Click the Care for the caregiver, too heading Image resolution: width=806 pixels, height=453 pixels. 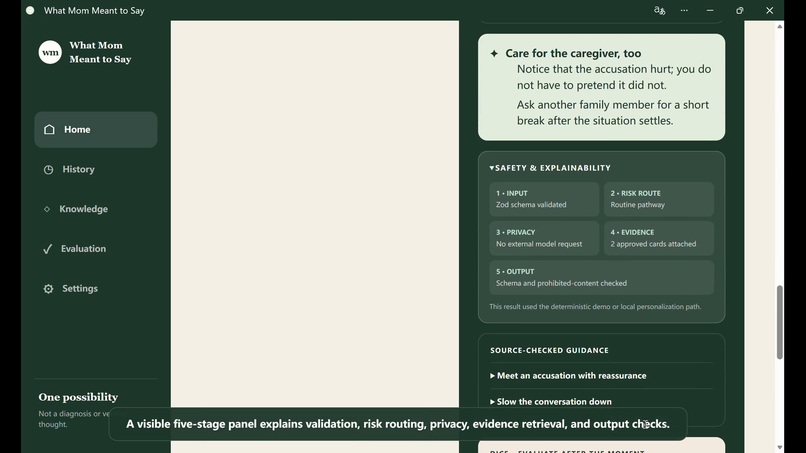(573, 53)
